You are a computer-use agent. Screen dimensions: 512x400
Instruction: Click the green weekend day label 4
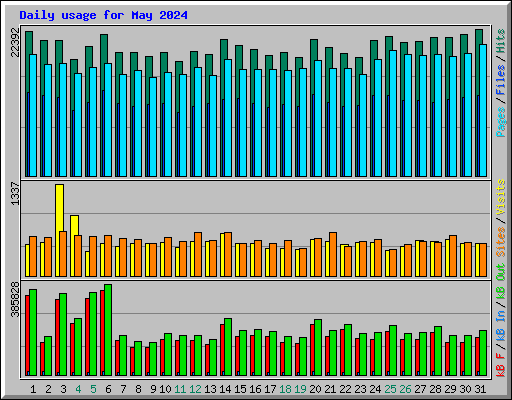(x=78, y=389)
